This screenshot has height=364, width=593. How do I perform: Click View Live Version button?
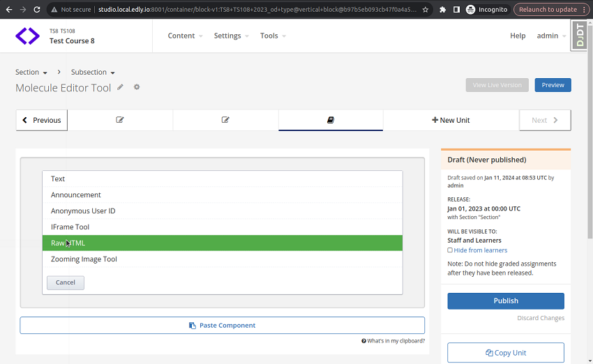point(497,85)
